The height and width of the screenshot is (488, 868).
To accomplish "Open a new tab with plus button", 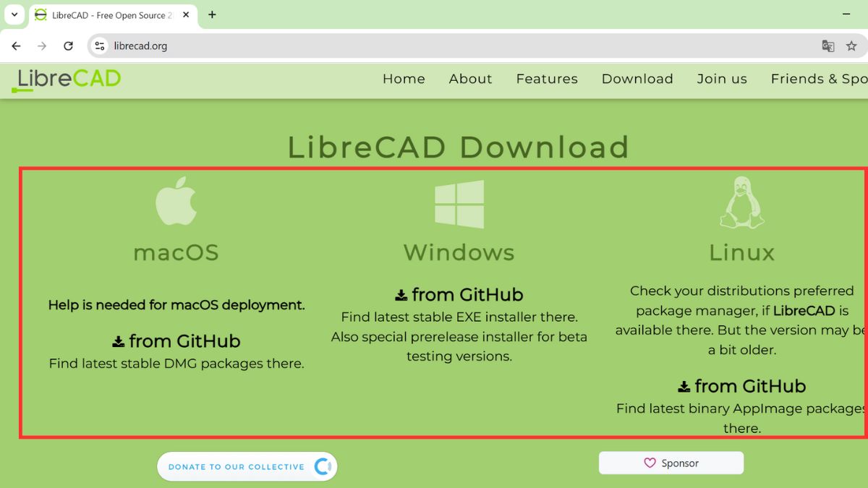I will tap(212, 14).
